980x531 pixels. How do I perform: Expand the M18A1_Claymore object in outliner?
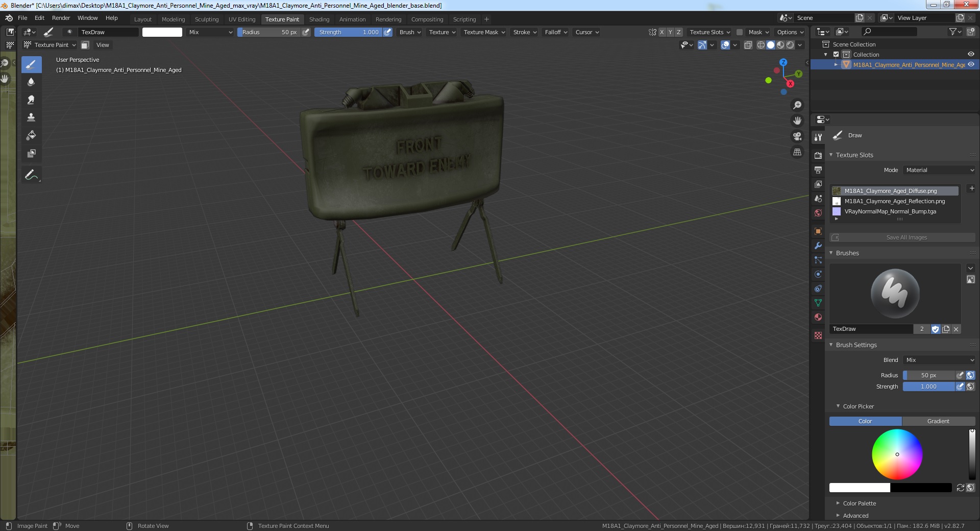point(836,65)
